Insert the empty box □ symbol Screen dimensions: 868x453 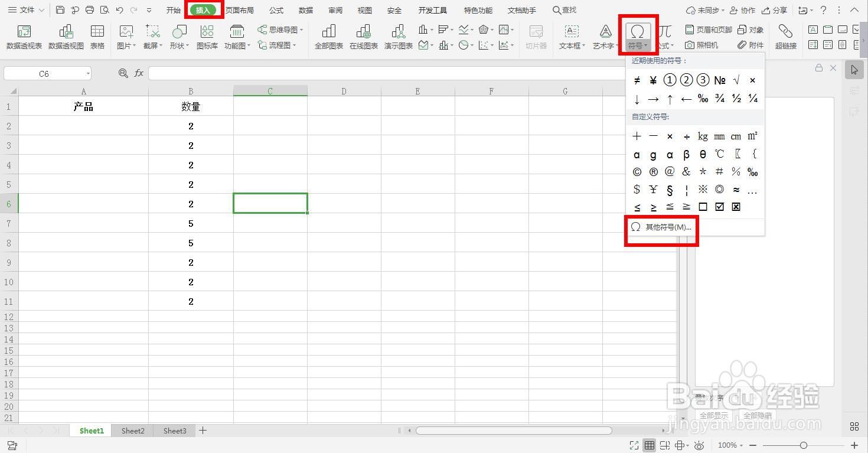pyautogui.click(x=703, y=207)
